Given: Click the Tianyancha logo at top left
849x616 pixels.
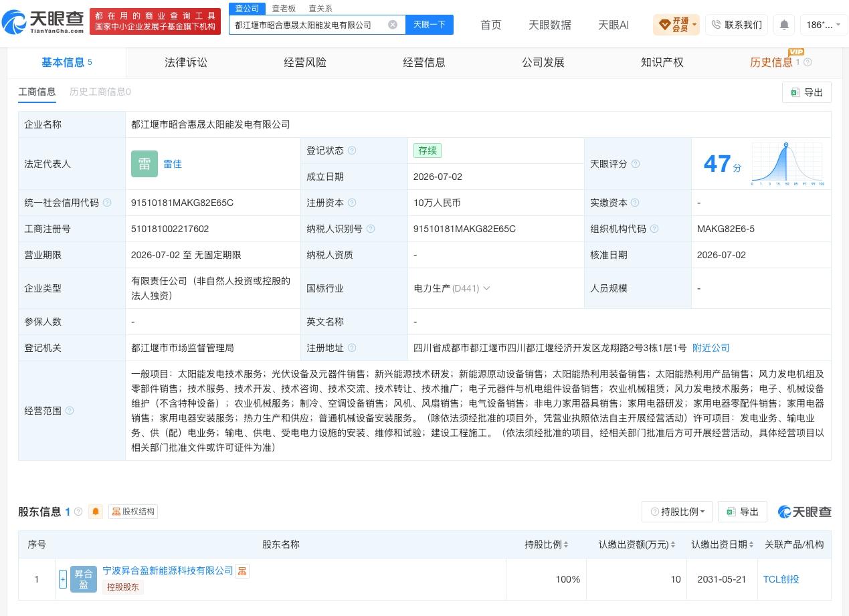Looking at the screenshot, I should coord(43,21).
